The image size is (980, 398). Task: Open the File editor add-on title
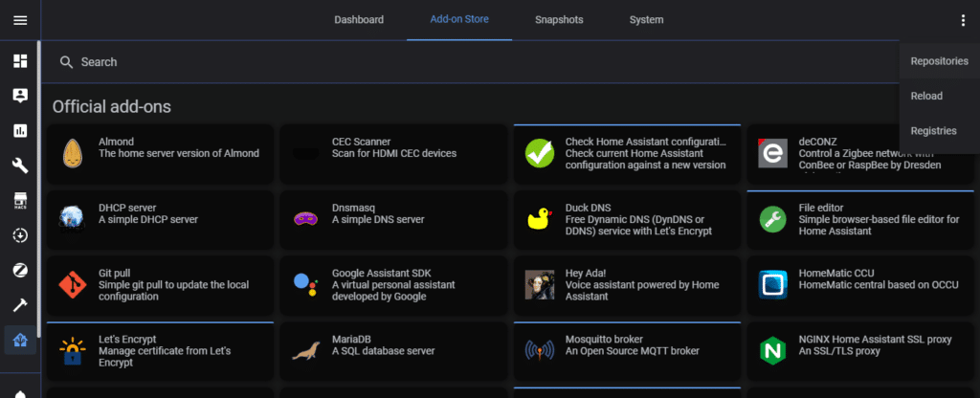pyautogui.click(x=821, y=208)
